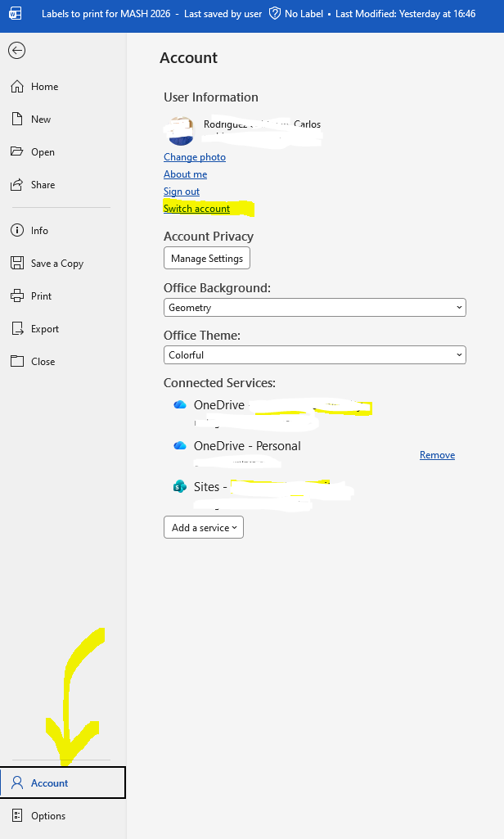This screenshot has height=839, width=504.
Task: Open the Info page
Action: point(63,231)
